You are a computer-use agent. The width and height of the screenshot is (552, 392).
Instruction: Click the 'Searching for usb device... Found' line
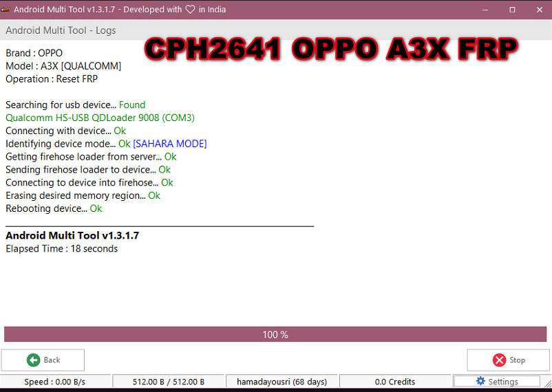pyautogui.click(x=75, y=105)
